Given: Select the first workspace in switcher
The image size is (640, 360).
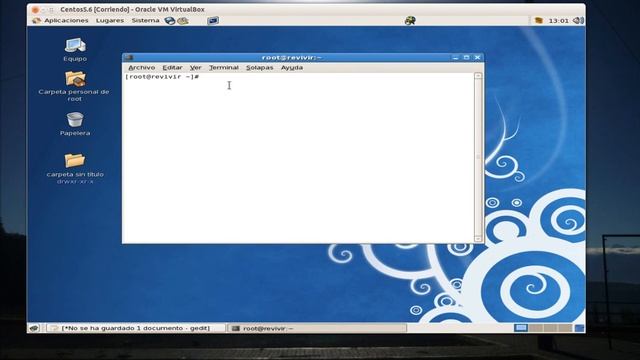Looking at the screenshot, I should point(521,328).
